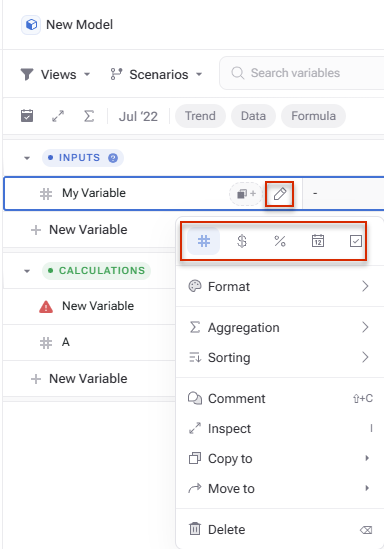Select the date calendar variable type
The height and width of the screenshot is (549, 384).
[x=318, y=241]
